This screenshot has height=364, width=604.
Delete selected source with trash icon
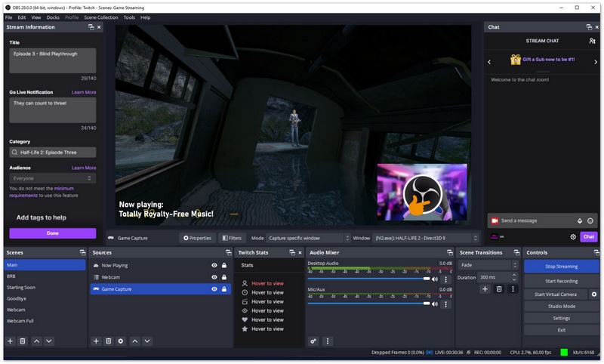(109, 341)
